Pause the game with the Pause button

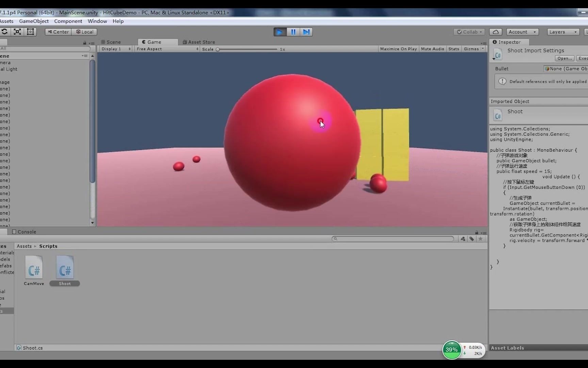coord(293,32)
